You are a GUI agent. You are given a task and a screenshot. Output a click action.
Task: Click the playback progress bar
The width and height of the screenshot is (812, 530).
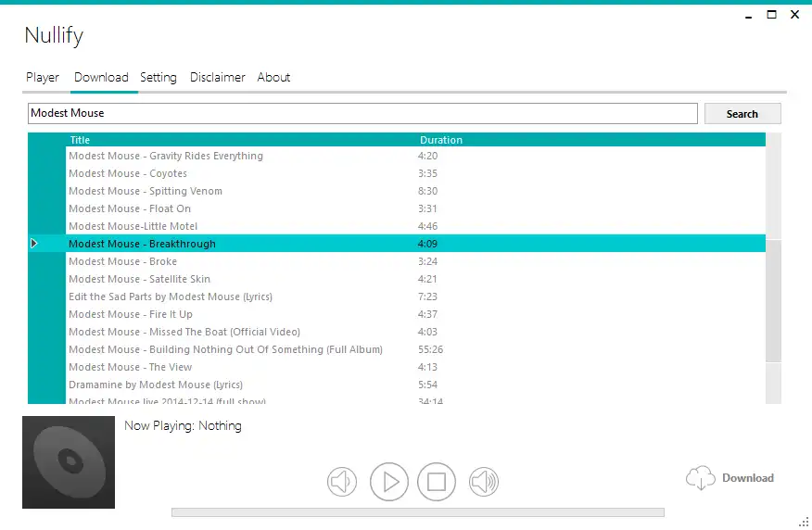(418, 512)
